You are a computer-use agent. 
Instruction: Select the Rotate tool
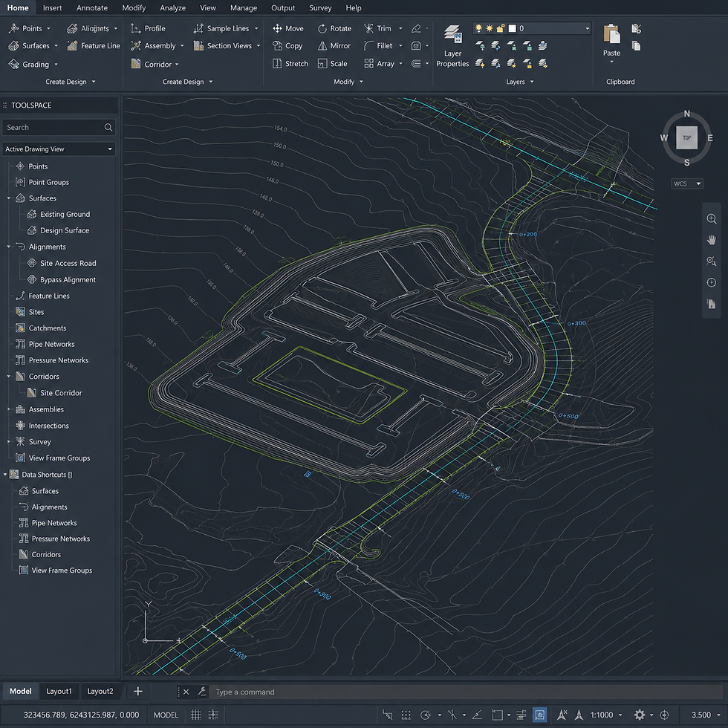point(334,28)
